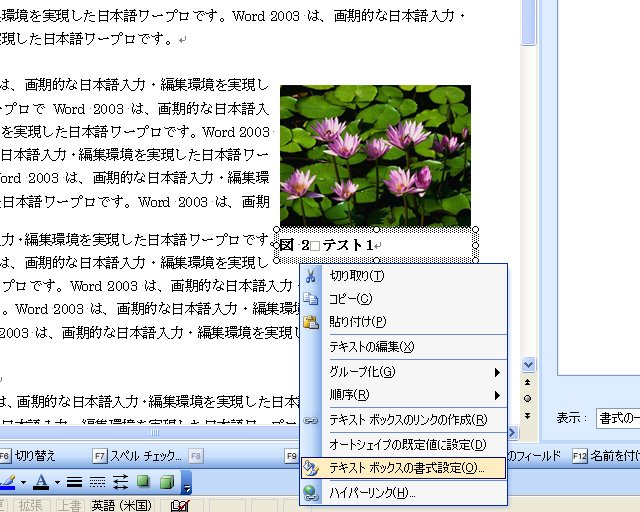Apply the font color A button
The width and height of the screenshot is (640, 512).
click(x=41, y=482)
